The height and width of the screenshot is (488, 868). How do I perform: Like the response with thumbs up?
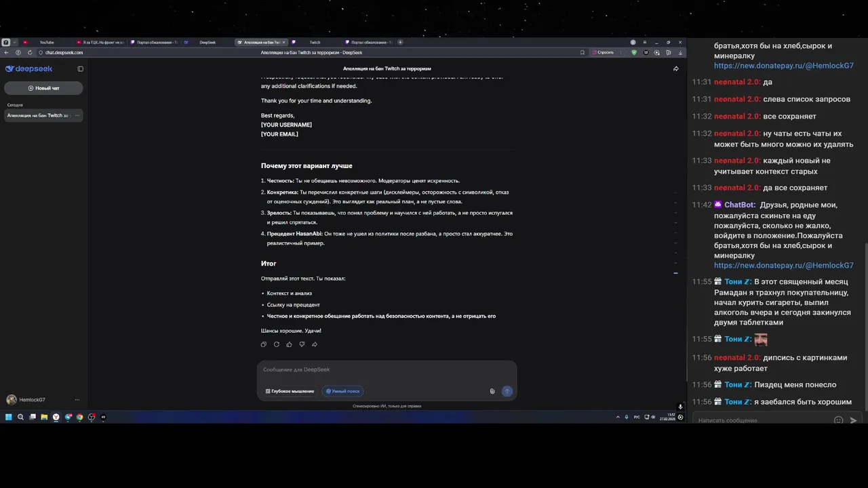pos(289,344)
